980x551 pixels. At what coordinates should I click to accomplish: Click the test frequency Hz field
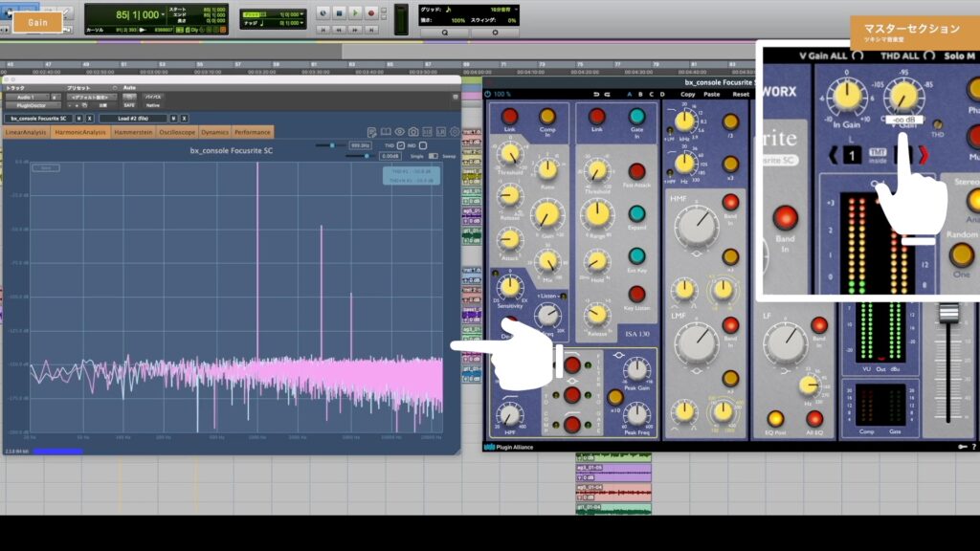tap(360, 145)
